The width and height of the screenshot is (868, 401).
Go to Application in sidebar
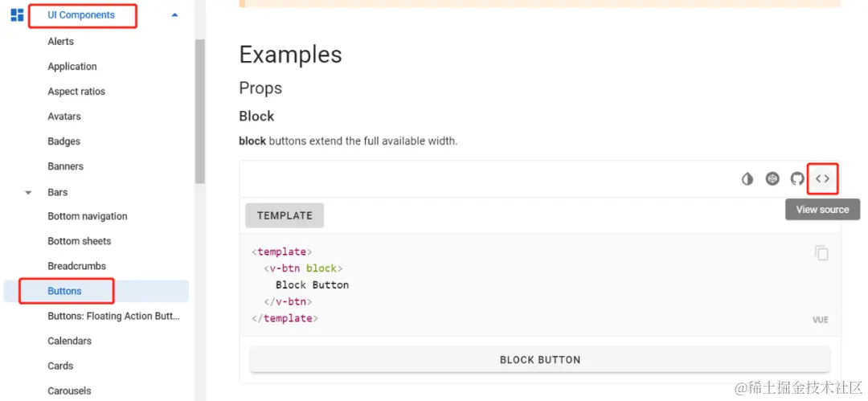click(72, 67)
